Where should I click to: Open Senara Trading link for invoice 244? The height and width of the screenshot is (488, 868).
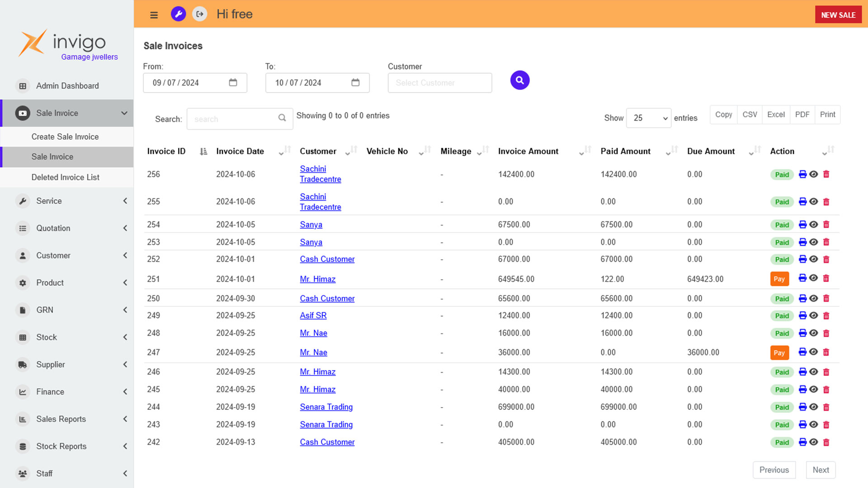click(x=326, y=407)
